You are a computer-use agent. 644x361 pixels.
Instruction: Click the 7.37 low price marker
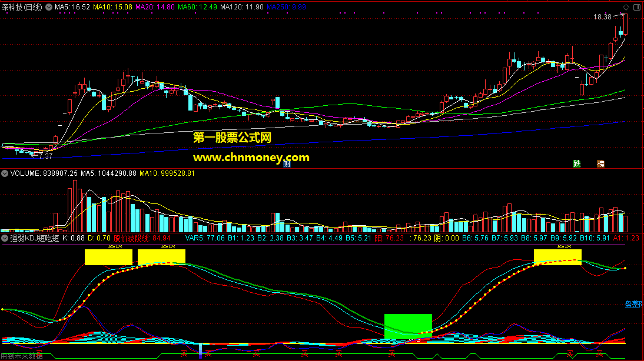(x=45, y=156)
